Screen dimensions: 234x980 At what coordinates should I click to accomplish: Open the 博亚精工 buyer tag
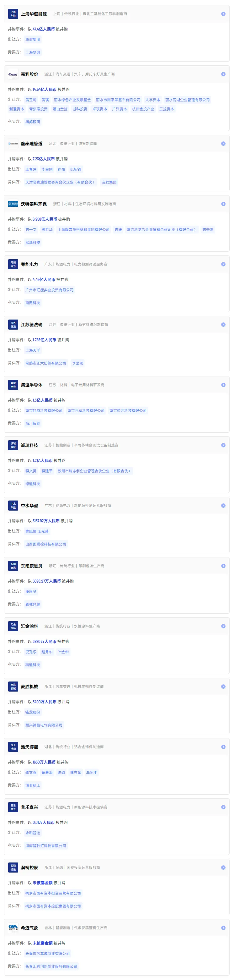click(x=33, y=786)
